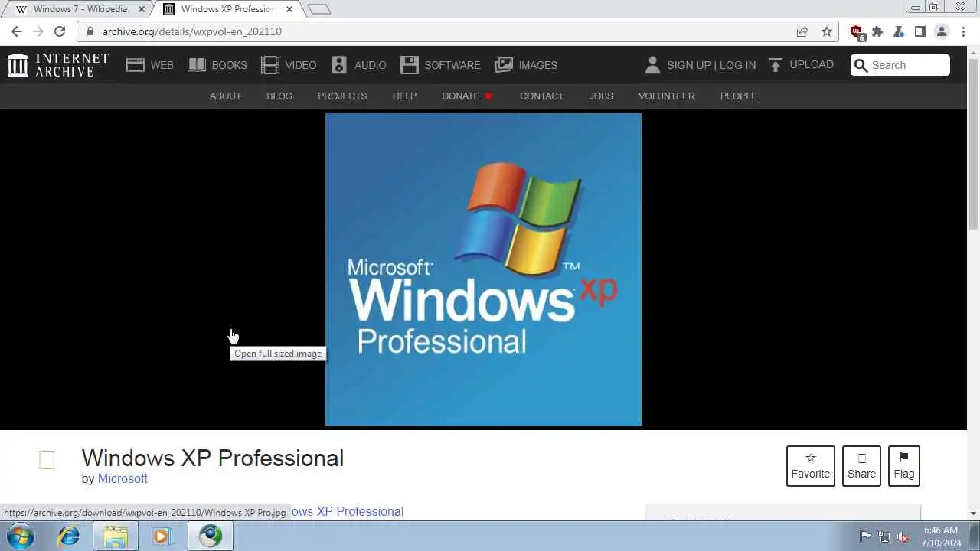Open a new browser tab
The width and height of the screenshot is (980, 551).
tap(318, 9)
